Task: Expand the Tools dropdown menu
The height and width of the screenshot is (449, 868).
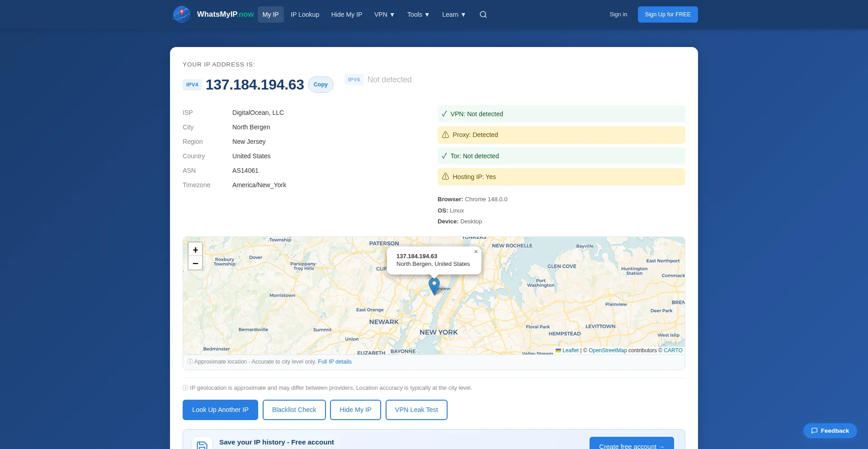Action: [x=418, y=14]
